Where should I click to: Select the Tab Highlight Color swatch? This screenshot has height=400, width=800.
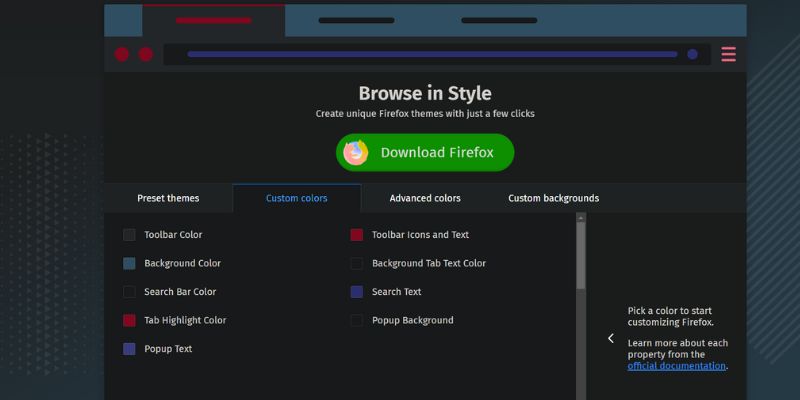click(x=129, y=321)
